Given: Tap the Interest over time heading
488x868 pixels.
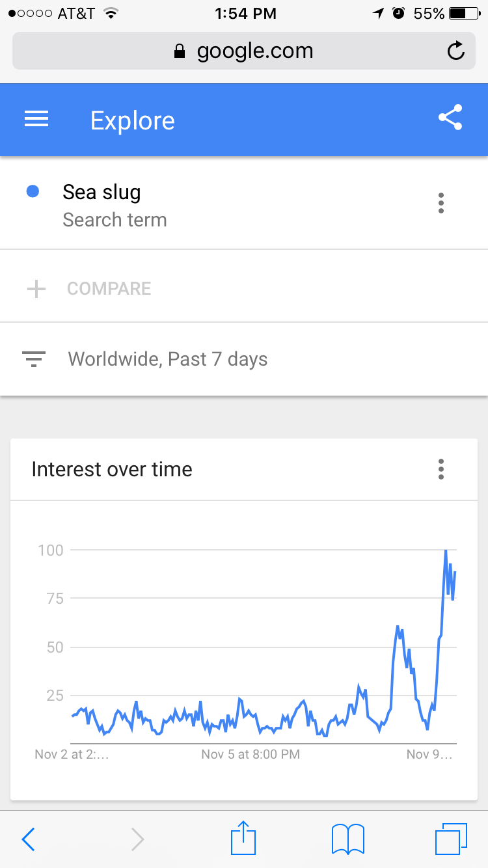Looking at the screenshot, I should point(112,469).
